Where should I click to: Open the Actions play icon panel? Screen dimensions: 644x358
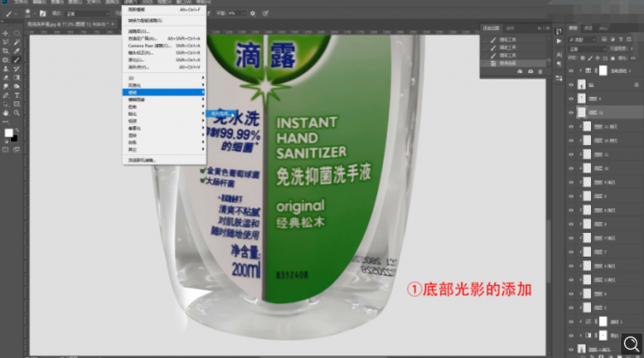pos(558,41)
